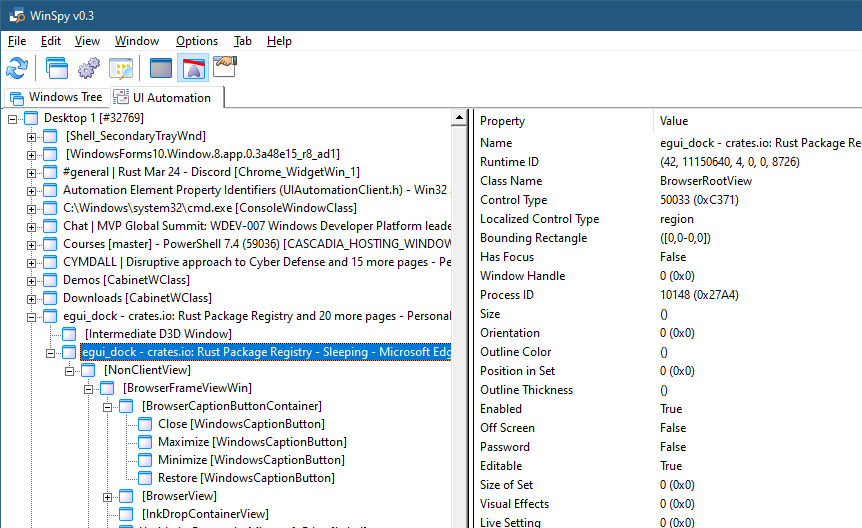862x528 pixels.
Task: Click the WinSpy title bar app icon
Action: click(x=17, y=15)
